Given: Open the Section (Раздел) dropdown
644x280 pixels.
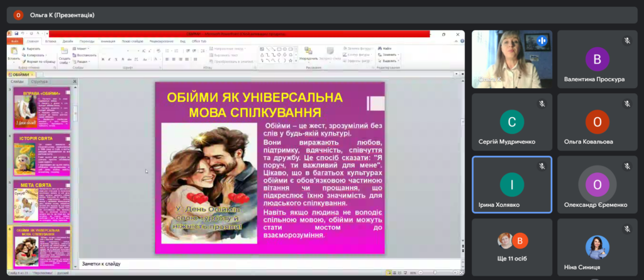Looking at the screenshot, I should (82, 62).
